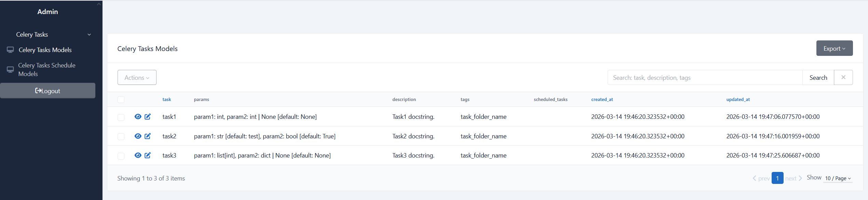
Task: Click task_folder_name tag in task2 row
Action: tap(484, 136)
